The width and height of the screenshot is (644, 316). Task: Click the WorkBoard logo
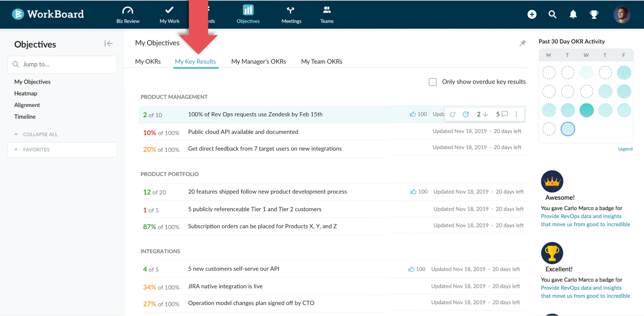48,14
